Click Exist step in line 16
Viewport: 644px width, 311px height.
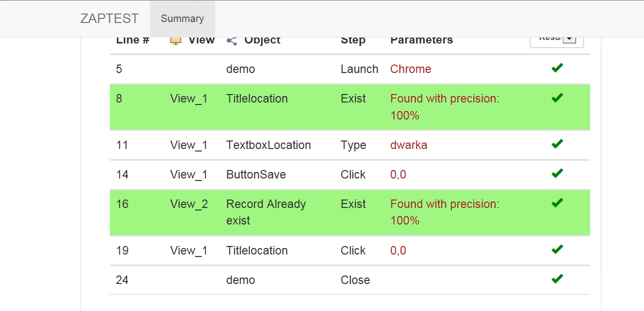click(353, 204)
